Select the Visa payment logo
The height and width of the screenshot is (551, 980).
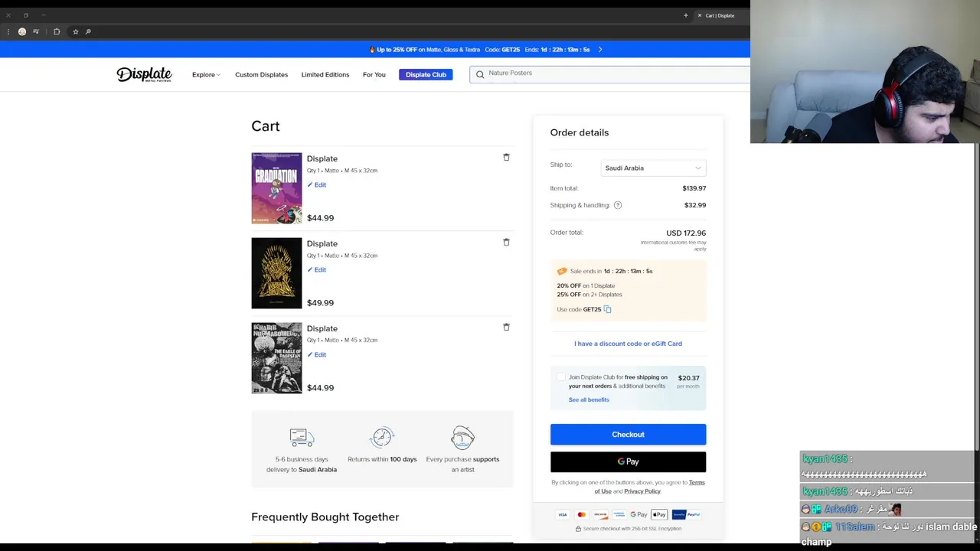pos(562,514)
